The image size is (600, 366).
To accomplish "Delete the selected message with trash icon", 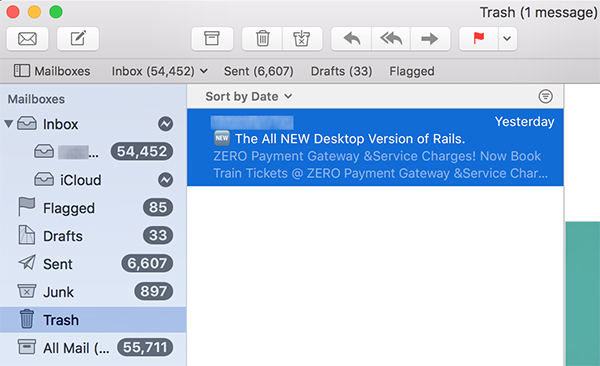I will click(x=262, y=39).
